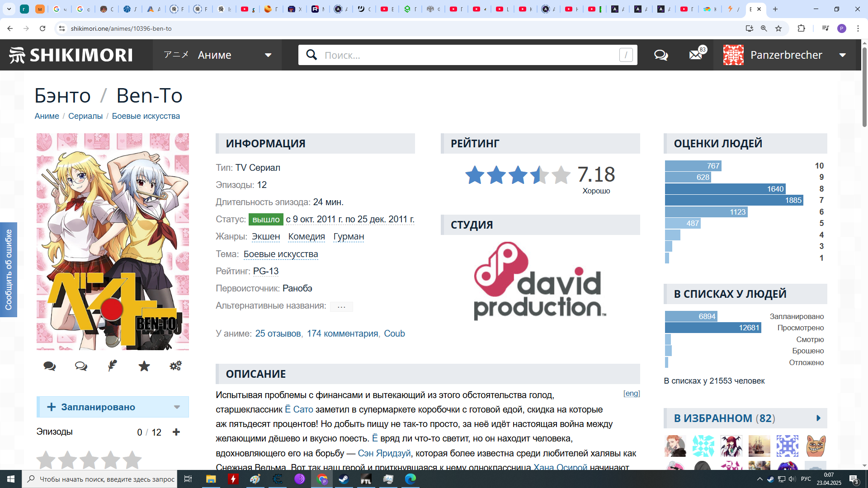
Task: Open the mail envelope with 83 notifications
Action: (x=697, y=55)
